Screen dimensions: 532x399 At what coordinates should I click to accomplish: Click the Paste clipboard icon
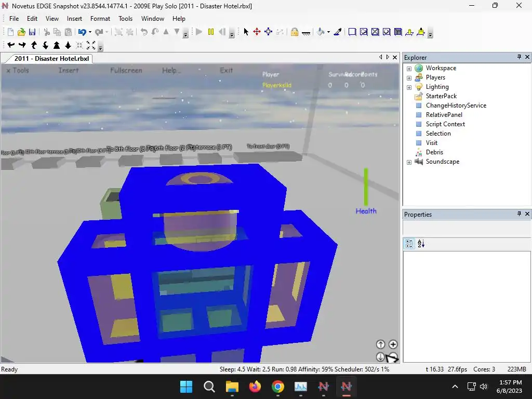point(68,32)
